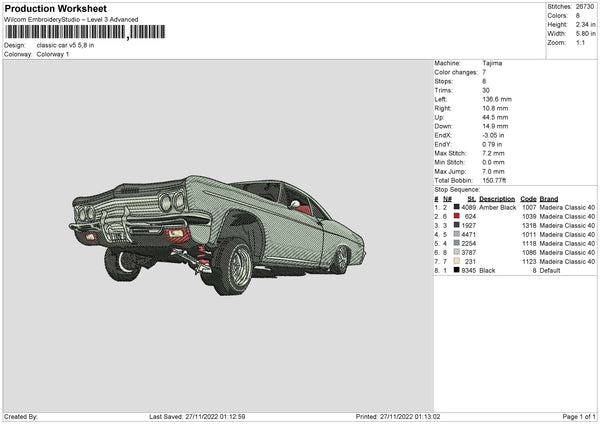This screenshot has width=600, height=424.
Task: Click the Colorway 1 value
Action: (51, 55)
